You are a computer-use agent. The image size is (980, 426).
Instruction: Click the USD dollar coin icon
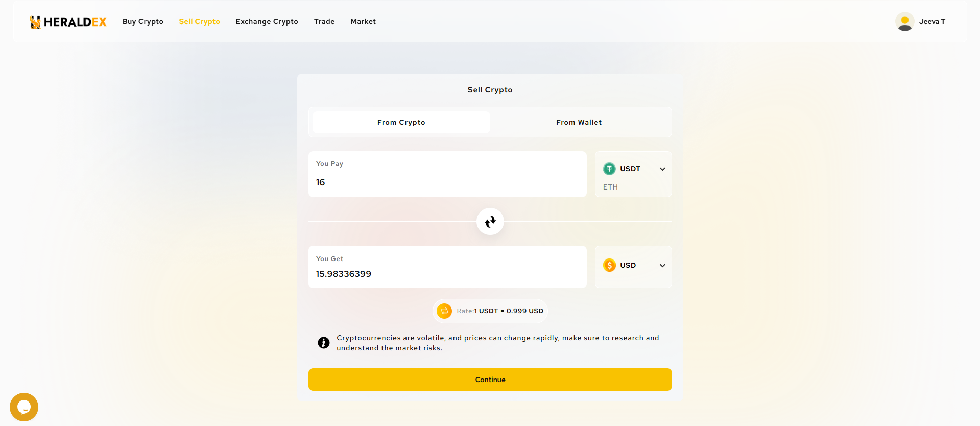tap(609, 265)
